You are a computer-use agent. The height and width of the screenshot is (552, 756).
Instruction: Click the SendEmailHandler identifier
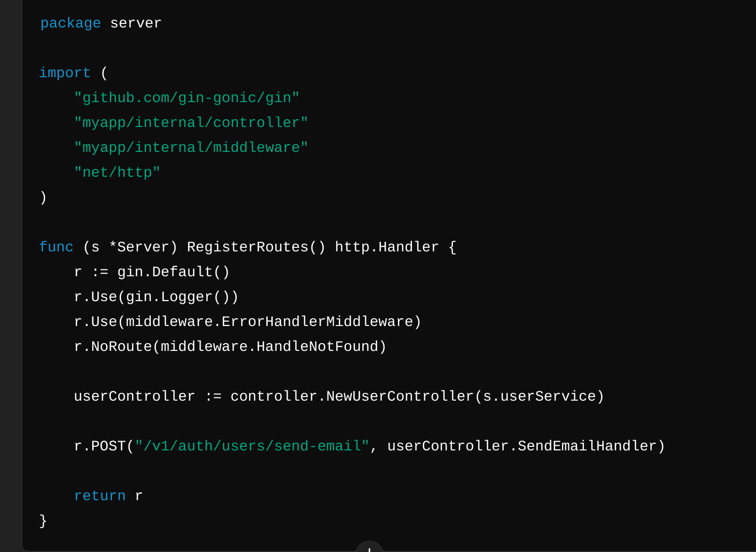pyautogui.click(x=587, y=446)
